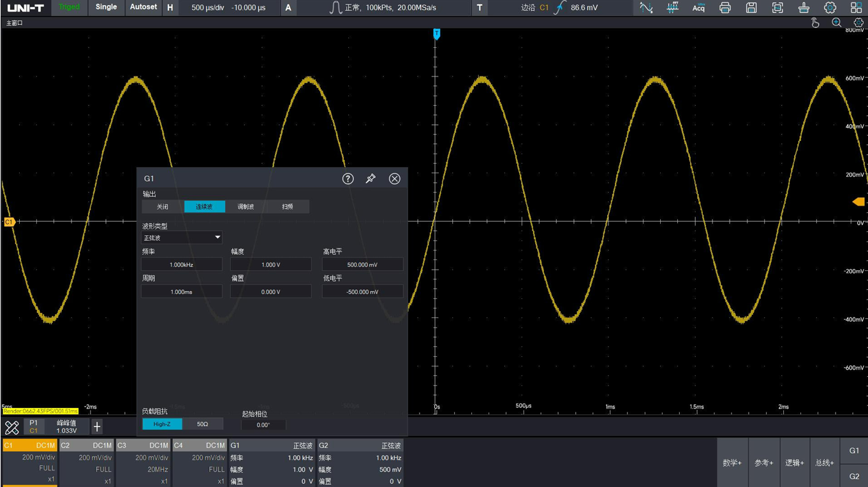Image resolution: width=868 pixels, height=487 pixels.
Task: Open the four-square window layout icon
Action: [856, 8]
